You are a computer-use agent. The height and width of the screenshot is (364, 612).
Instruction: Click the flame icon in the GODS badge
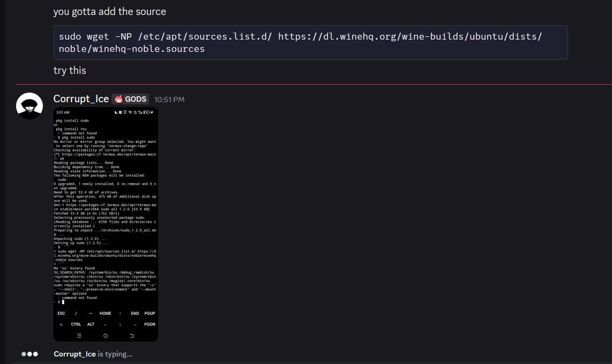118,100
